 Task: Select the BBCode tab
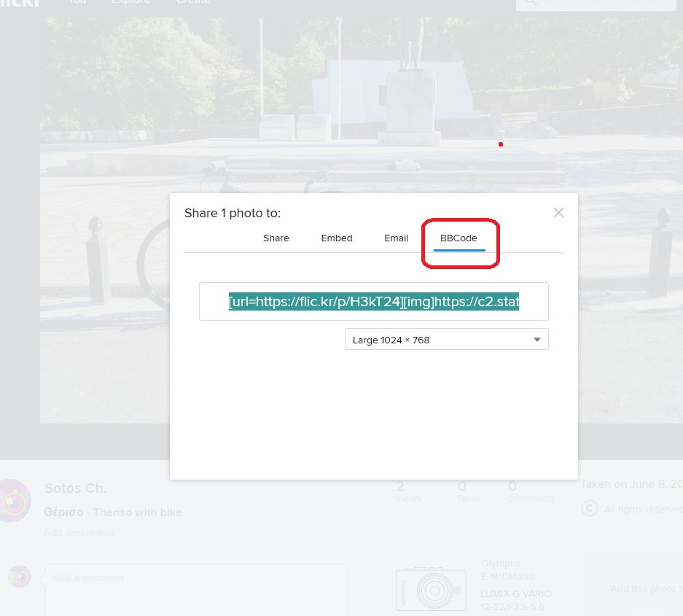click(458, 238)
